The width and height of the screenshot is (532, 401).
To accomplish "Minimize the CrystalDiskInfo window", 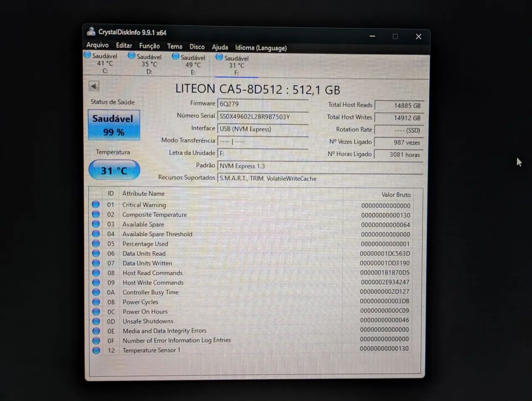I will coord(372,36).
